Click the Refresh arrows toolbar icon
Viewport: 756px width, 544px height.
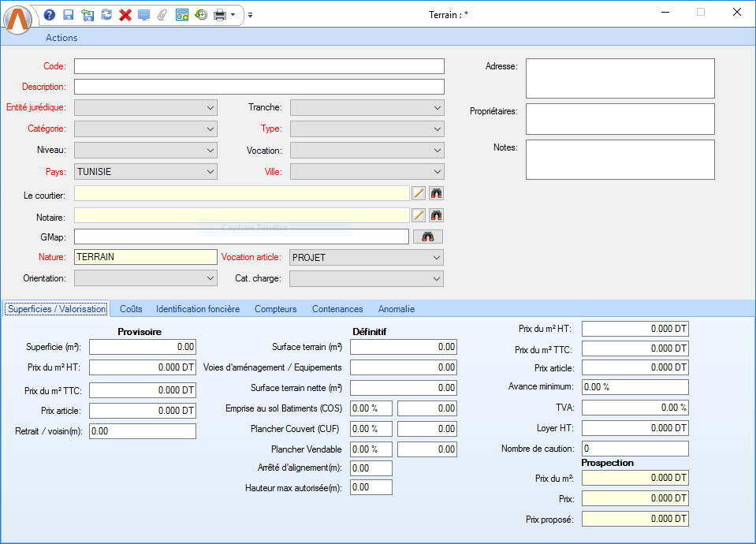[x=106, y=15]
